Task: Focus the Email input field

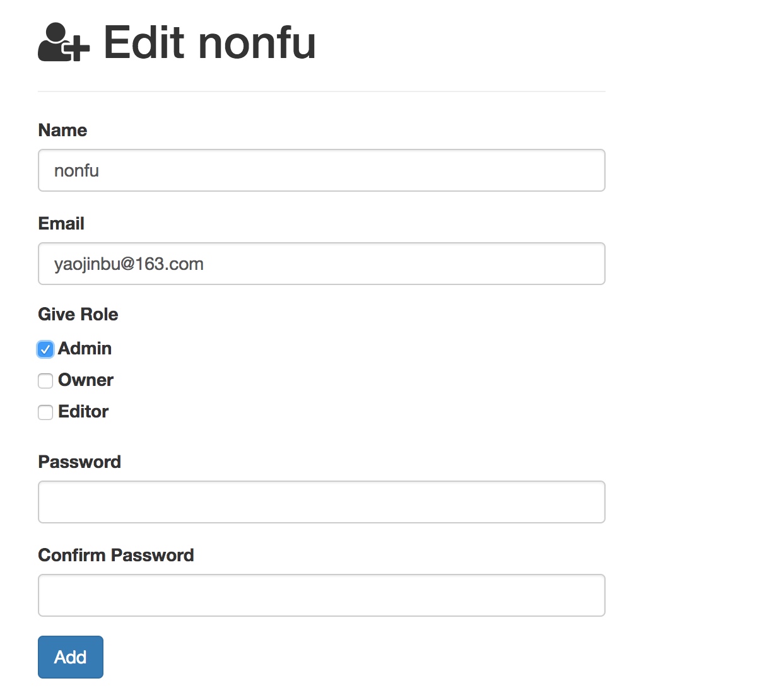Action: click(322, 264)
